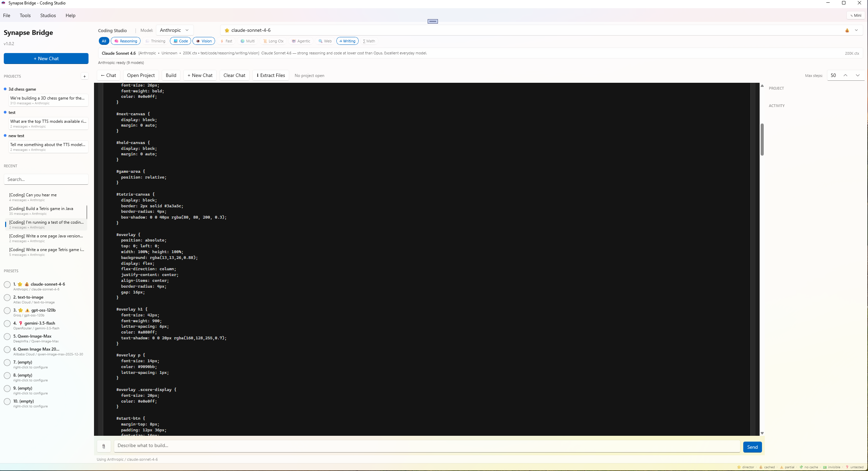Click the partial warning icon in the status bar
This screenshot has height=471, width=868.
coord(782,467)
